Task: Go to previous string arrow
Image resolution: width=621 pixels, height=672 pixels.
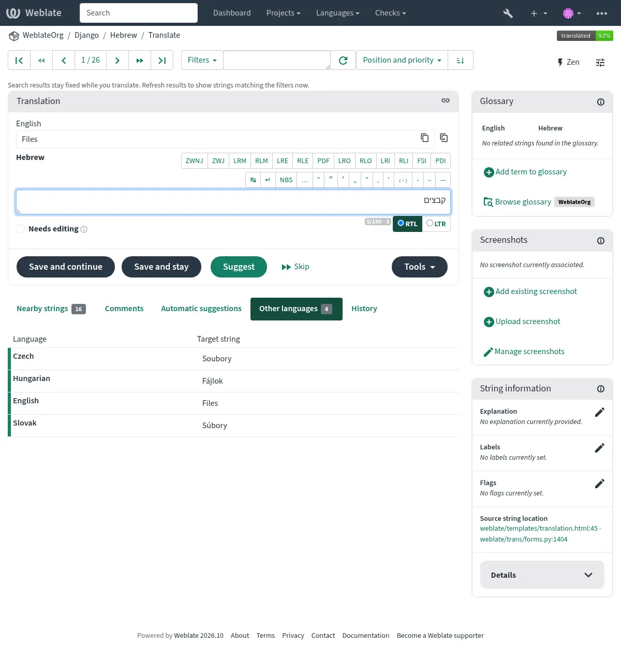Action: coord(64,61)
